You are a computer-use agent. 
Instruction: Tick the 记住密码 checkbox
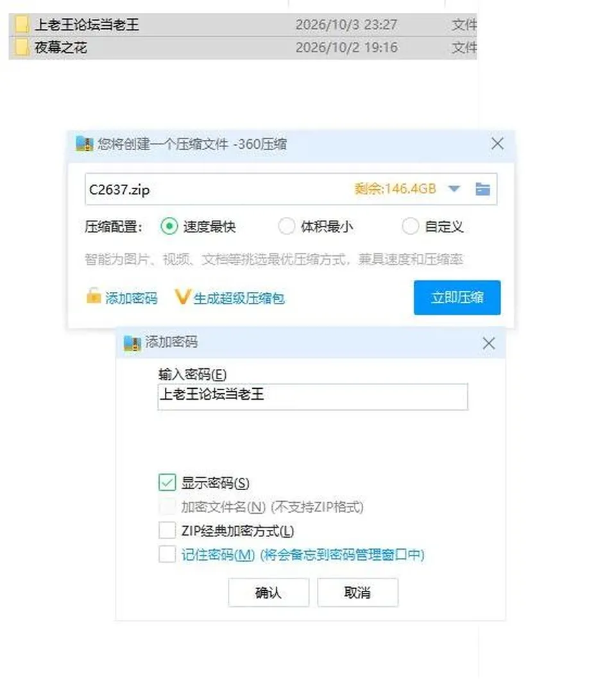click(167, 554)
